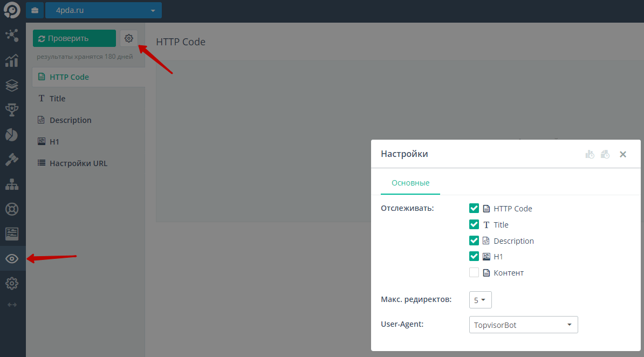The height and width of the screenshot is (357, 644).
Task: Open the stacked layers sidebar icon
Action: coord(12,85)
